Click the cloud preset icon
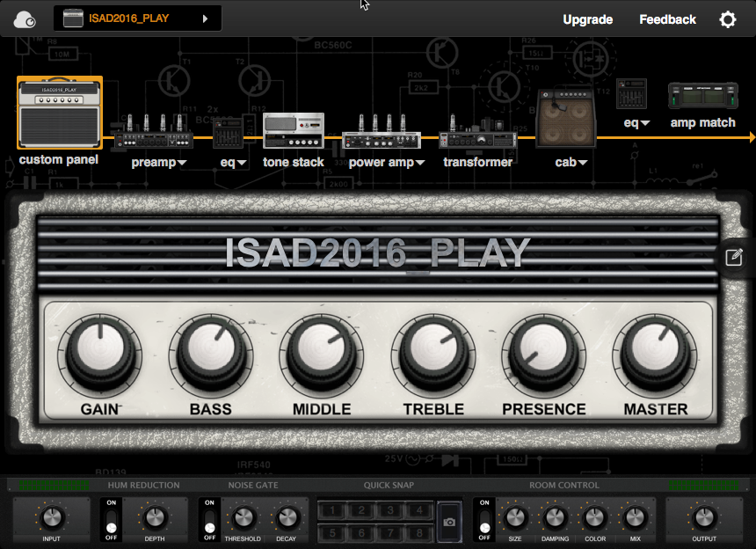 26,19
